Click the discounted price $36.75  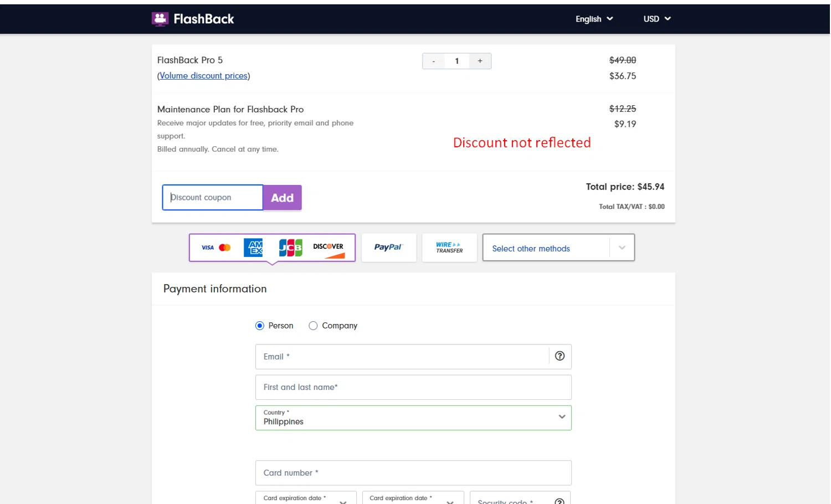[623, 76]
